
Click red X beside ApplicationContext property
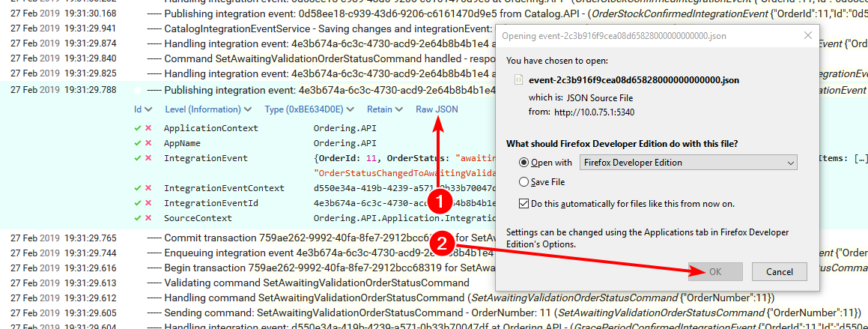(x=148, y=128)
